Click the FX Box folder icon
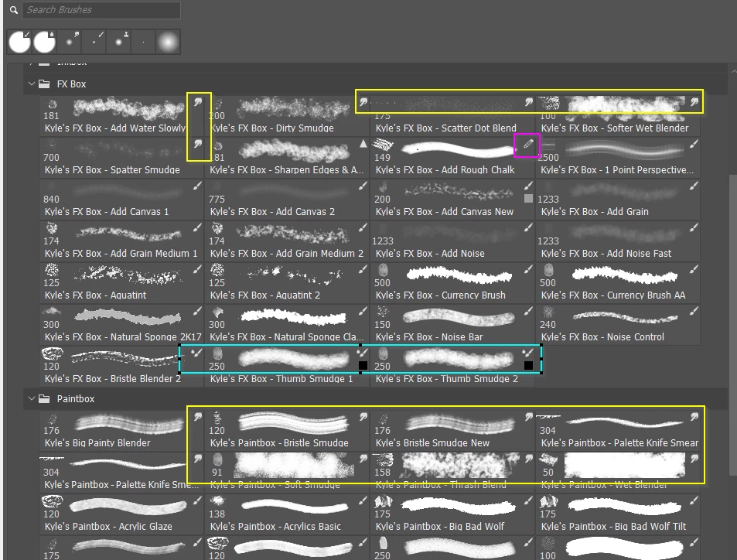Image resolution: width=737 pixels, height=560 pixels. 44,84
